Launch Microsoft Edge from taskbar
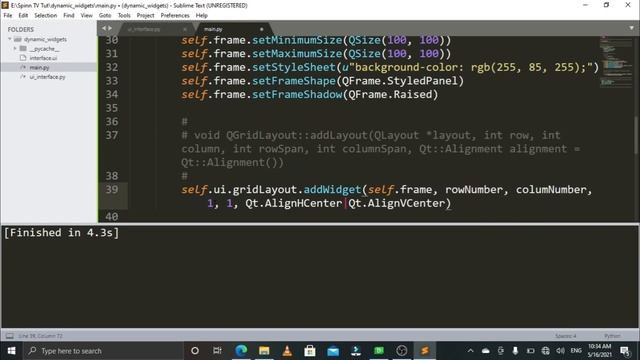 pyautogui.click(x=241, y=351)
